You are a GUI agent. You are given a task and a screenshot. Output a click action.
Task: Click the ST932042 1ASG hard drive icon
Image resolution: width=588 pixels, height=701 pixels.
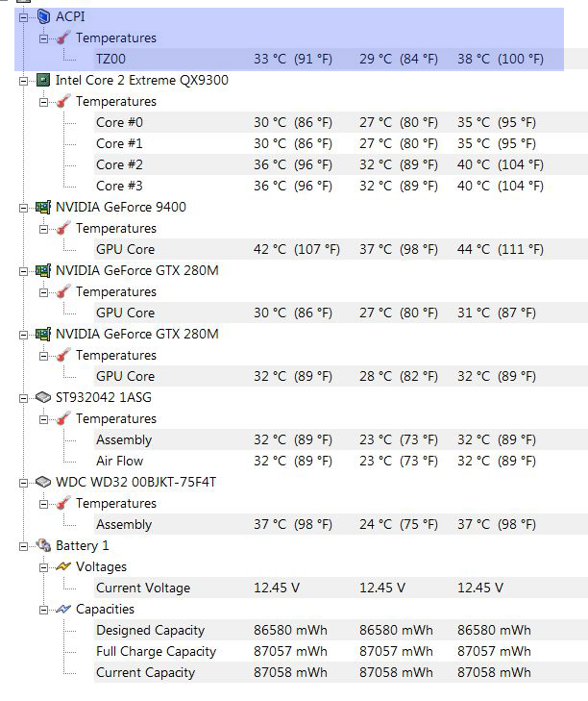[x=42, y=397]
